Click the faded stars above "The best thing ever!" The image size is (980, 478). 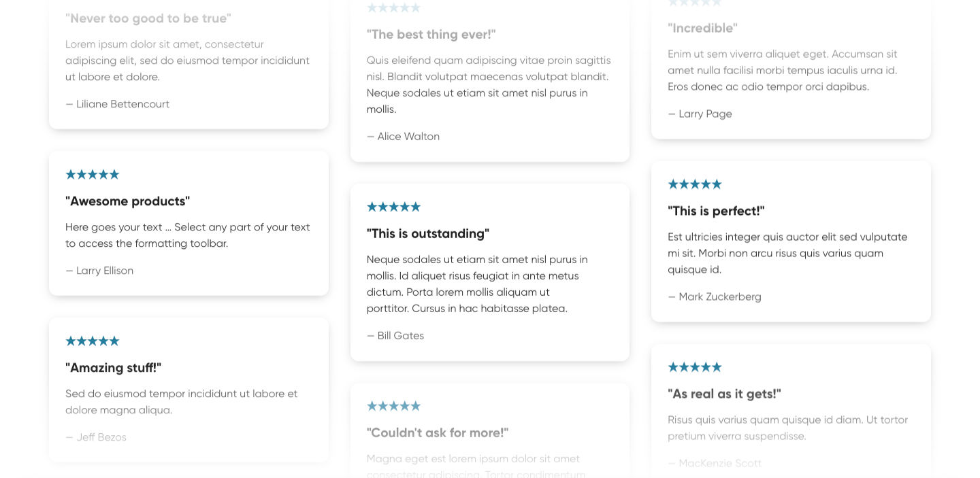pos(393,8)
